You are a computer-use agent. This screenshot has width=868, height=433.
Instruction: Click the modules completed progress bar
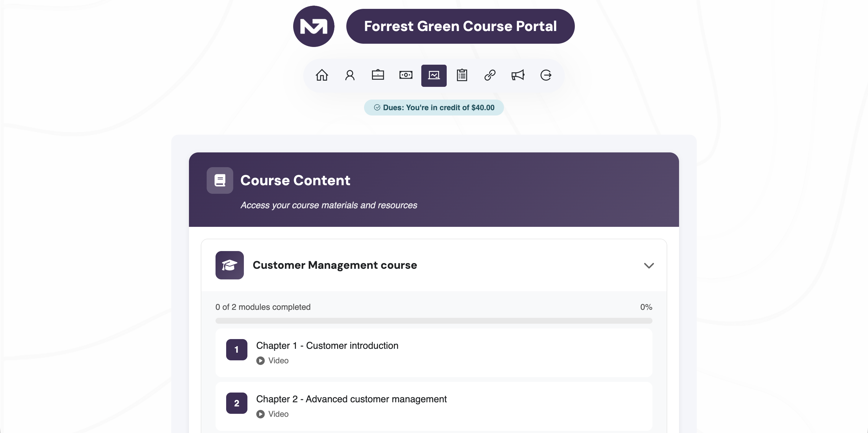(x=434, y=321)
